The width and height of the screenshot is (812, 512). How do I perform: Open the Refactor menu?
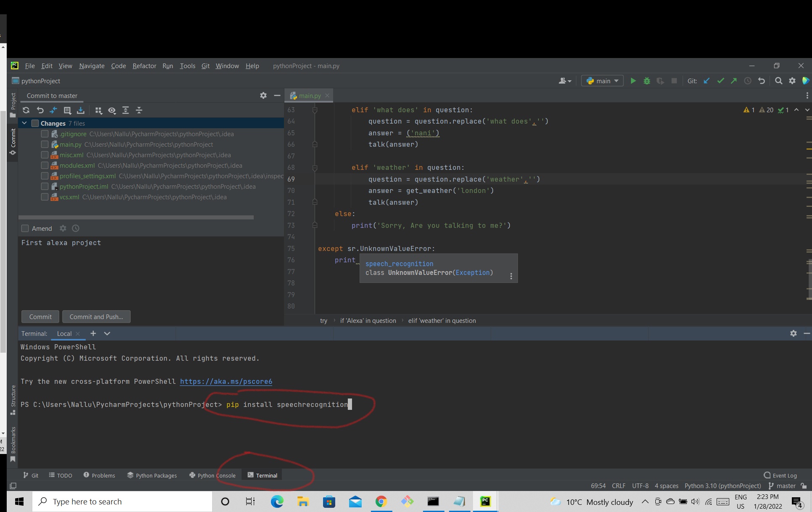(144, 66)
